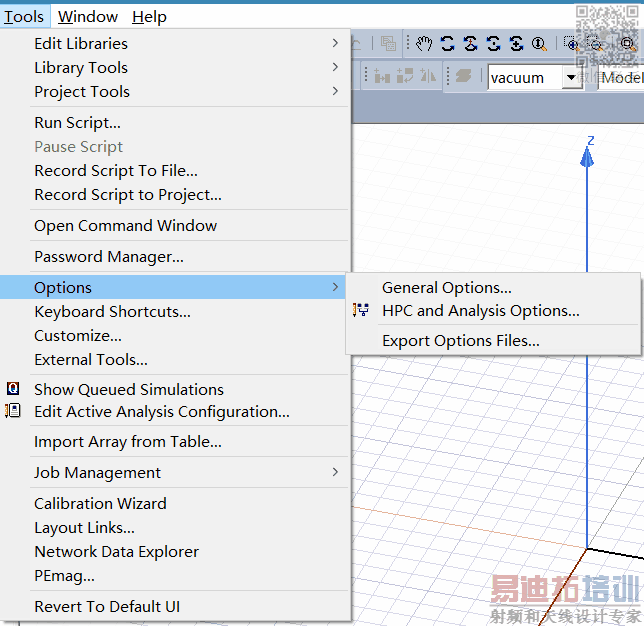This screenshot has height=626, width=644.
Task: Click the Fit All magnifier icon
Action: click(627, 43)
